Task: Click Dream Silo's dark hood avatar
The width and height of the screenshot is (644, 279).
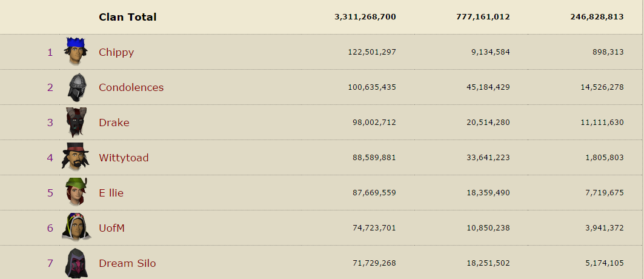Action: coord(76,263)
